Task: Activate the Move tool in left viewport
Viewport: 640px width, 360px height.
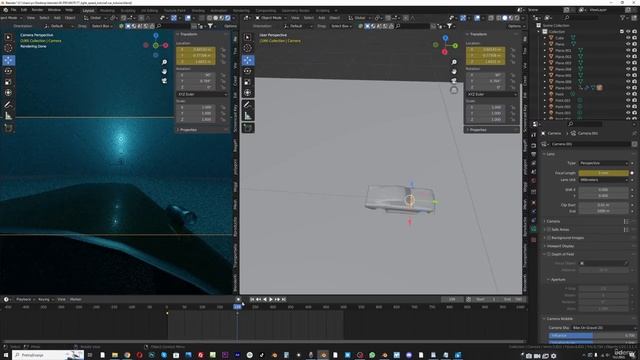Action: 8,60
